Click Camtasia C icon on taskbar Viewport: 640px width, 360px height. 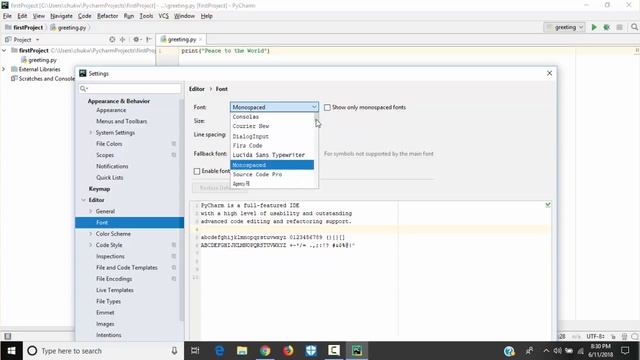point(334,351)
